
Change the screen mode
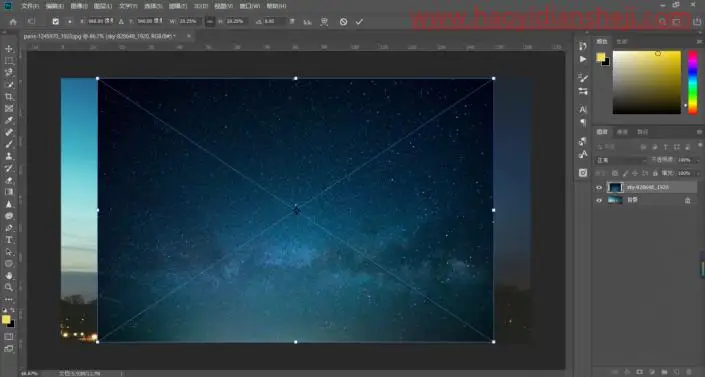(x=9, y=349)
